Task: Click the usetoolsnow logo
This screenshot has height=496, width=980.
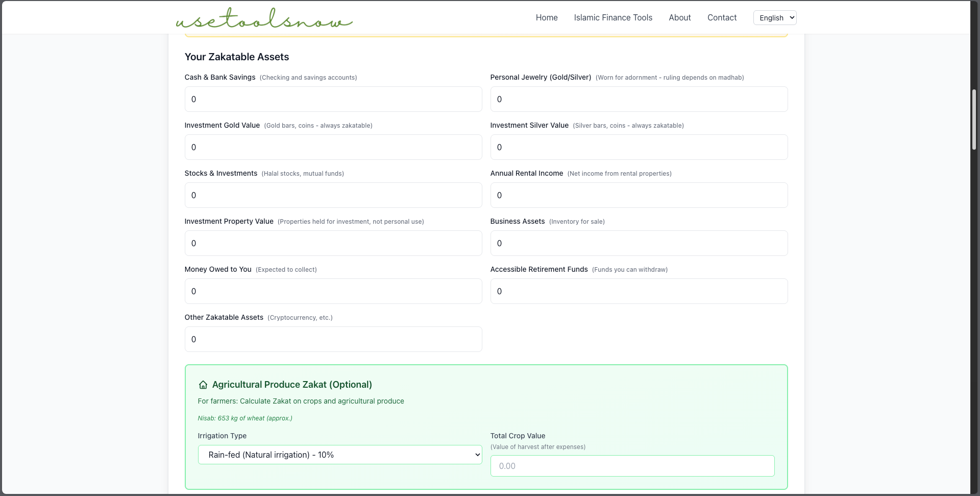Action: tap(264, 18)
